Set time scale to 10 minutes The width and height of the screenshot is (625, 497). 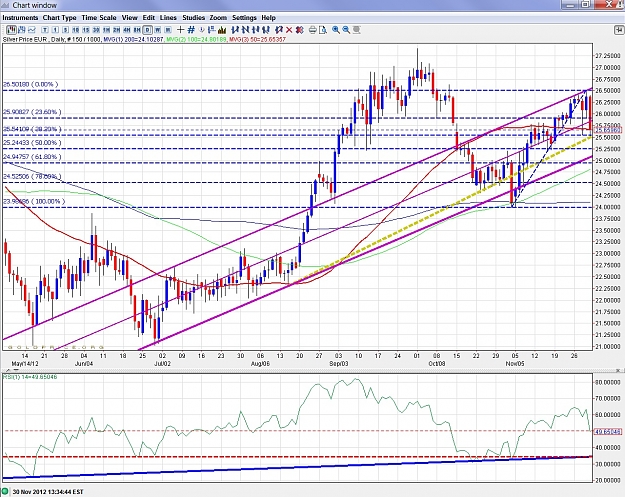click(x=75, y=30)
